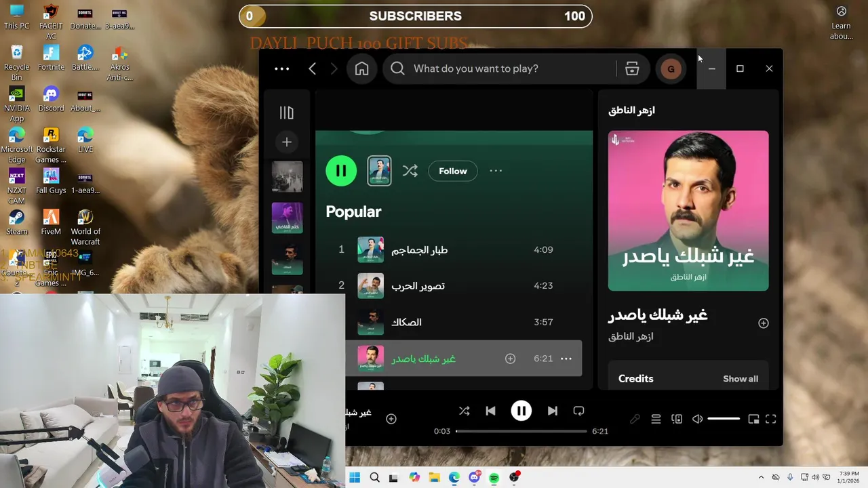This screenshot has width=868, height=488.
Task: Expand Your Library sidebar
Action: tap(287, 113)
